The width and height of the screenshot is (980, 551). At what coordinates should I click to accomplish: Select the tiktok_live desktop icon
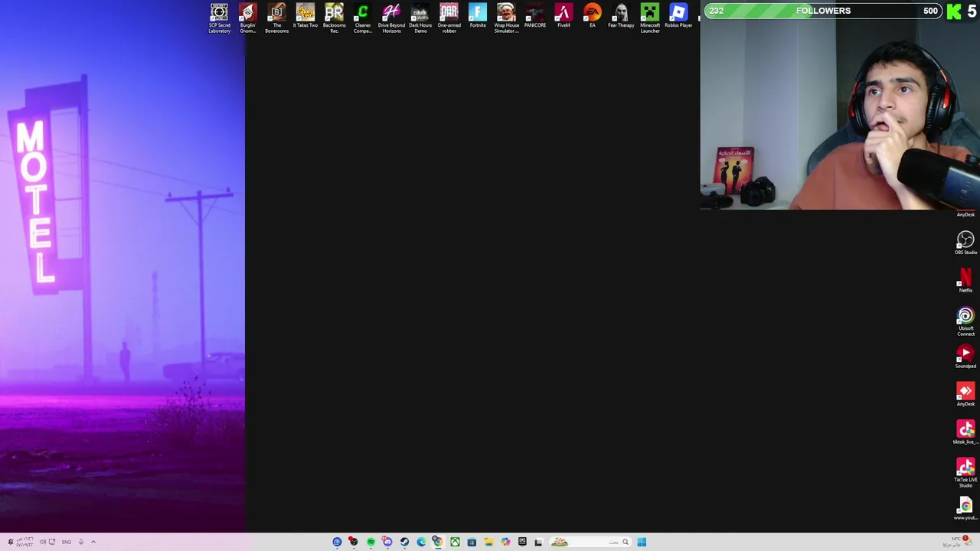click(x=965, y=432)
